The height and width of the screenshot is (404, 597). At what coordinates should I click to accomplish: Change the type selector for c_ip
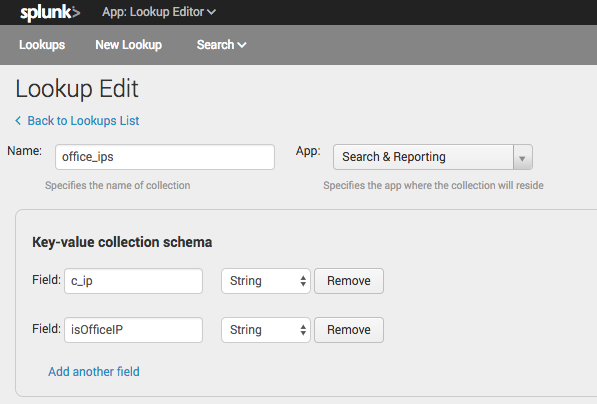pos(266,281)
